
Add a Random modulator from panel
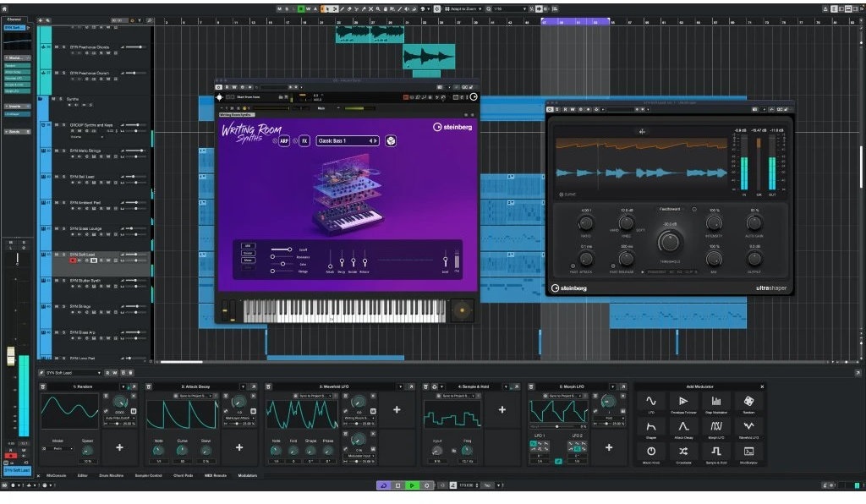coord(749,402)
